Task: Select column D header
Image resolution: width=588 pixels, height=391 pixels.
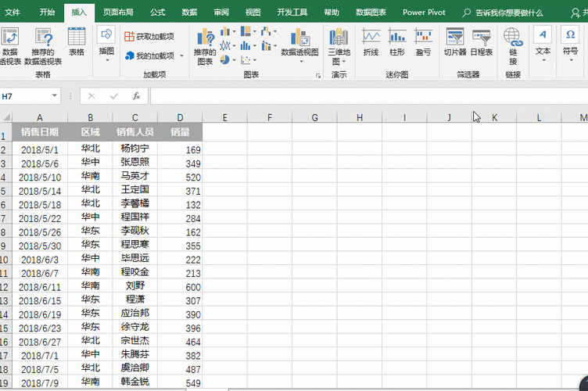Action: click(x=180, y=118)
